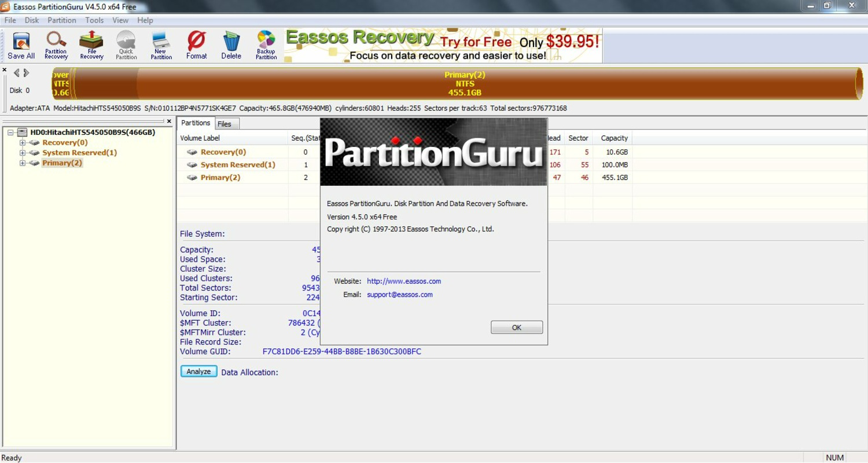Click the System Reserved(1) drive icon in the table

tap(192, 165)
